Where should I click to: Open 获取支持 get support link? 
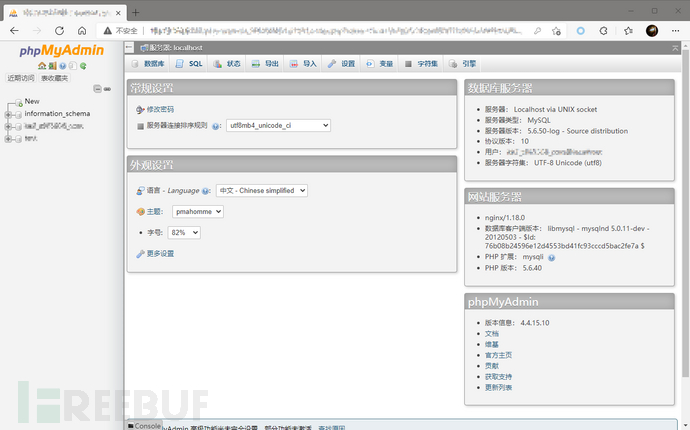(498, 377)
